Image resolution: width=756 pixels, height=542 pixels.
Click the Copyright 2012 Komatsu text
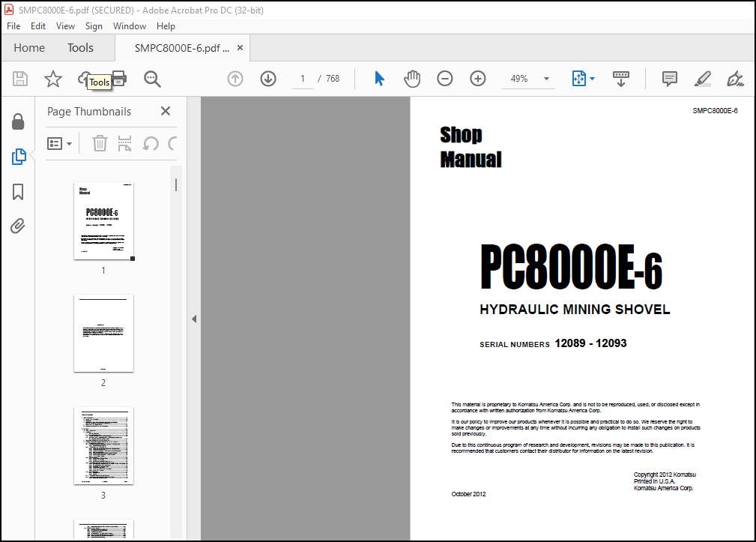point(665,475)
